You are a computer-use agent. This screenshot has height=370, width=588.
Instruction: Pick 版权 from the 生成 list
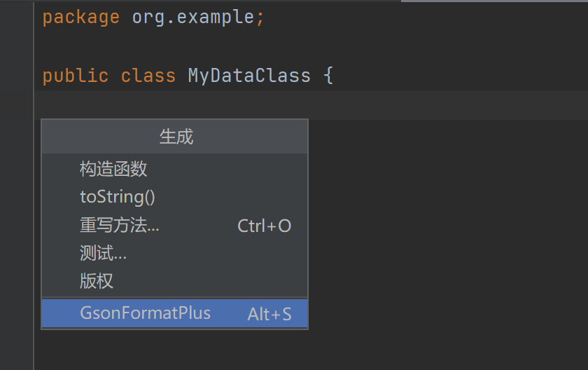97,282
